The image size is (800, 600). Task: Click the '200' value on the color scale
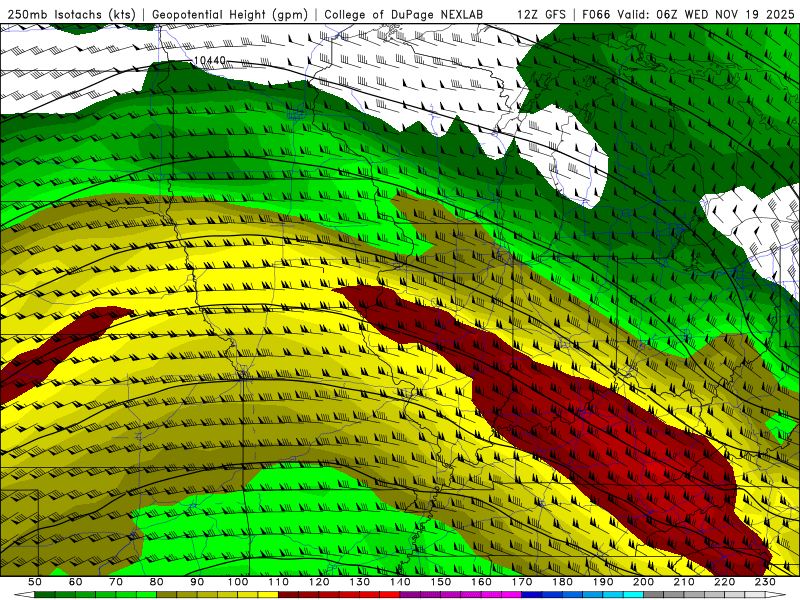point(643,582)
